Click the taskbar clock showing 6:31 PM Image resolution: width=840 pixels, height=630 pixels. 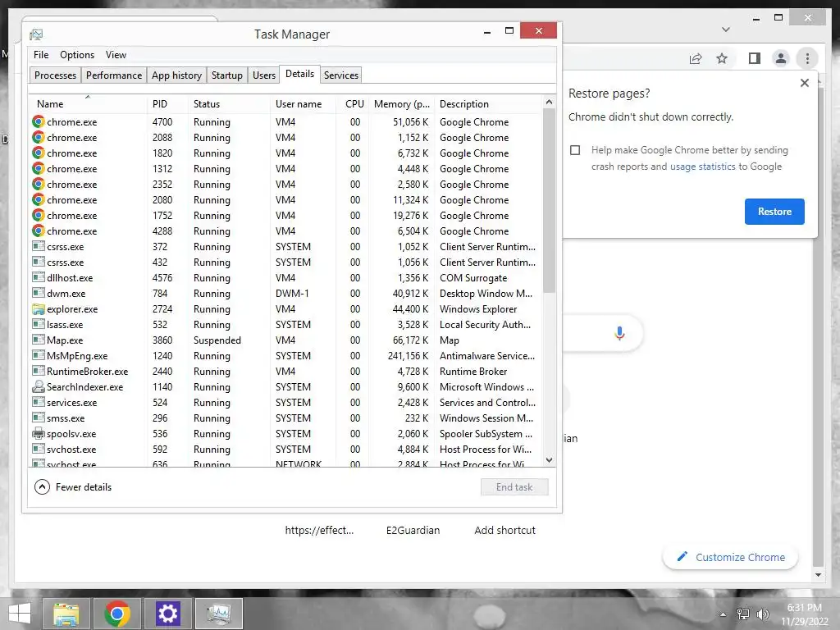pos(804,608)
